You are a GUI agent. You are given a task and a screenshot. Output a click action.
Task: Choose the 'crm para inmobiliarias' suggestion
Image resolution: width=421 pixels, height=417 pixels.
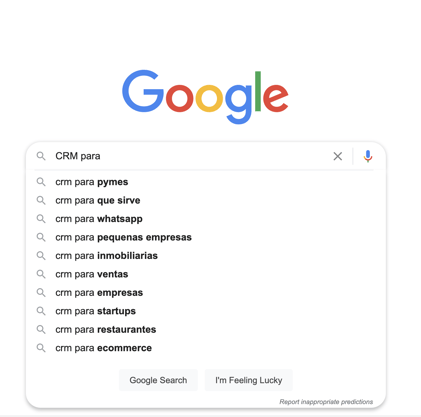tap(106, 256)
